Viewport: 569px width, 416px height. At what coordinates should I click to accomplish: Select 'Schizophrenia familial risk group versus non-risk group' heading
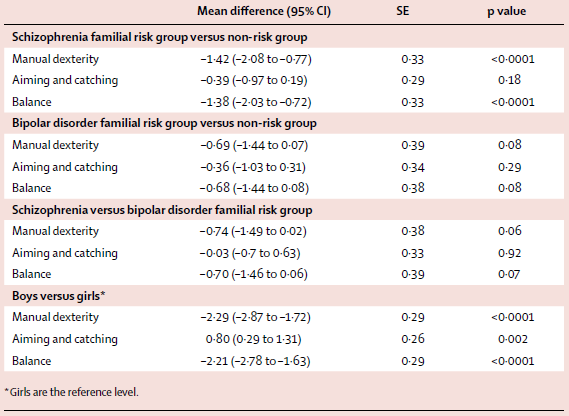(x=160, y=37)
